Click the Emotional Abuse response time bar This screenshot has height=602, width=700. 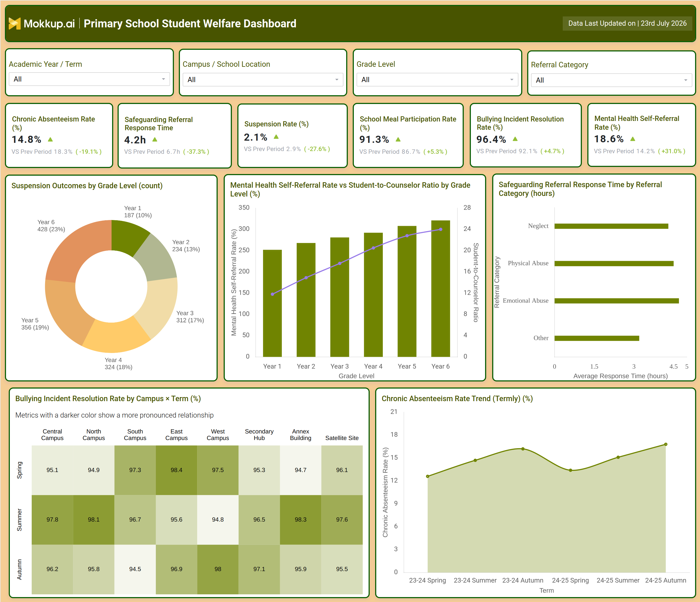pos(617,301)
